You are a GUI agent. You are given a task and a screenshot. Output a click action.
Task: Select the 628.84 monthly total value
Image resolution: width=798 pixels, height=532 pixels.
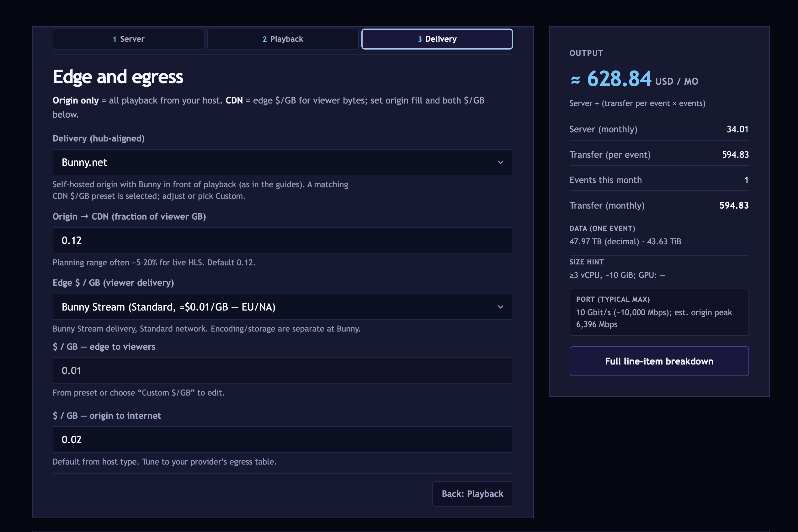(619, 79)
